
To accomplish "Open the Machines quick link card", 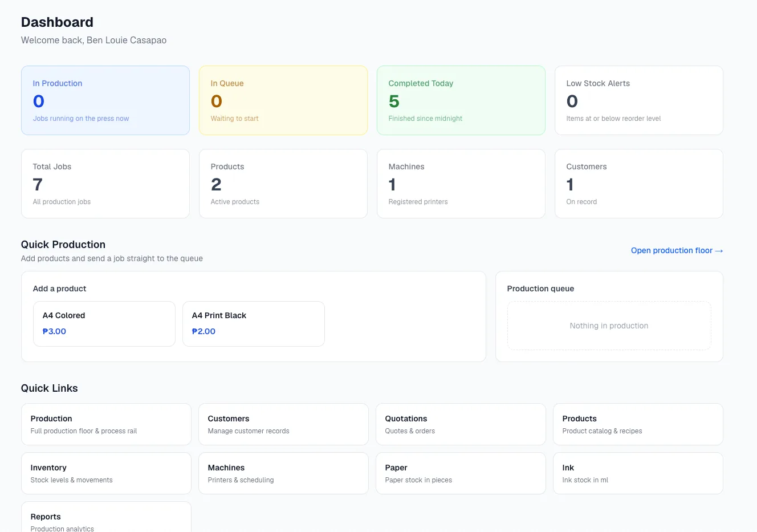I will [x=283, y=473].
